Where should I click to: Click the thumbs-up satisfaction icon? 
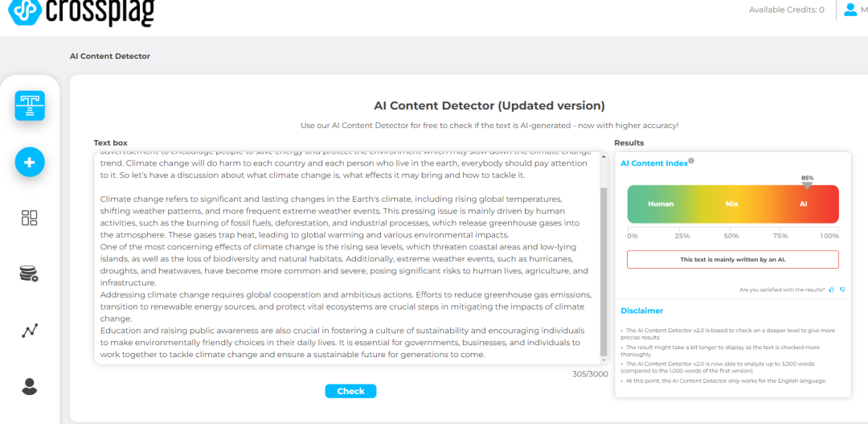832,290
